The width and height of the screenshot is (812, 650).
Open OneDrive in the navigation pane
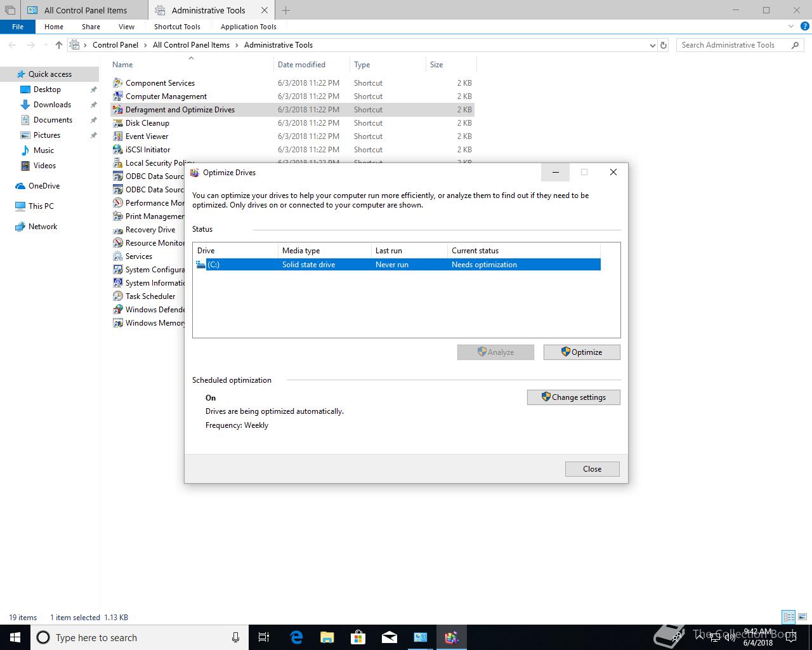[44, 186]
